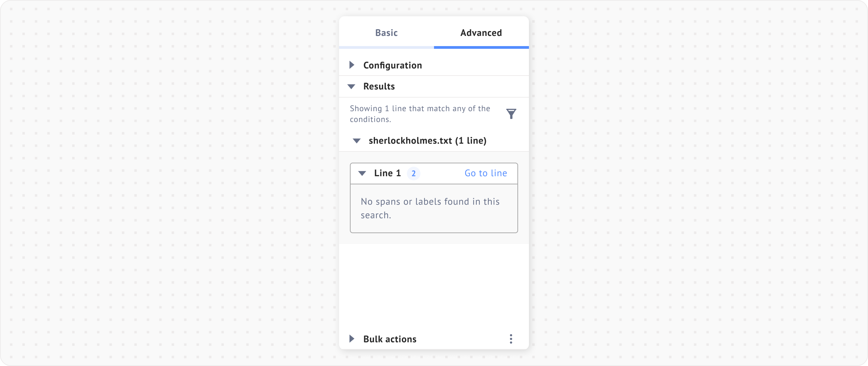Click the Go to line link

[x=486, y=173]
